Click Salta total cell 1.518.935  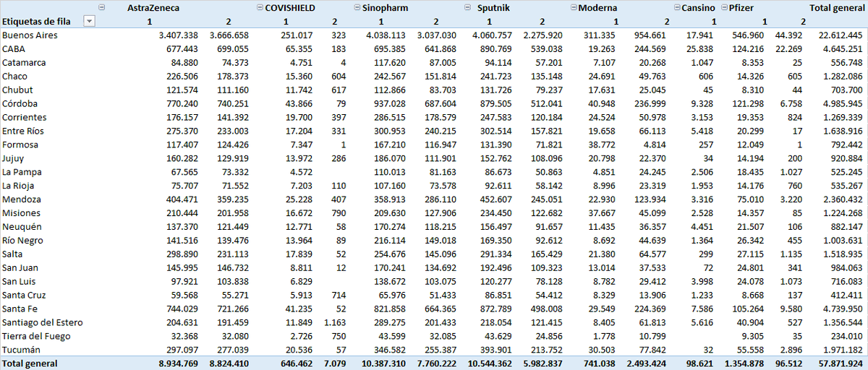(x=845, y=254)
